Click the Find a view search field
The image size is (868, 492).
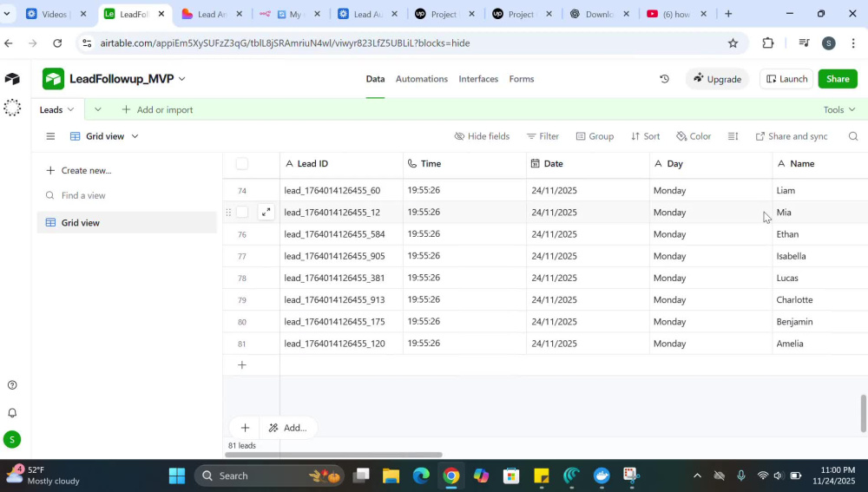click(x=127, y=195)
